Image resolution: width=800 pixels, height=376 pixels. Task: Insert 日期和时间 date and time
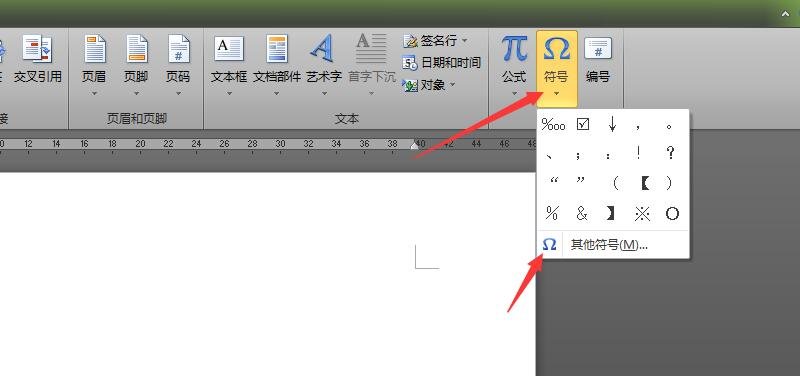point(442,63)
